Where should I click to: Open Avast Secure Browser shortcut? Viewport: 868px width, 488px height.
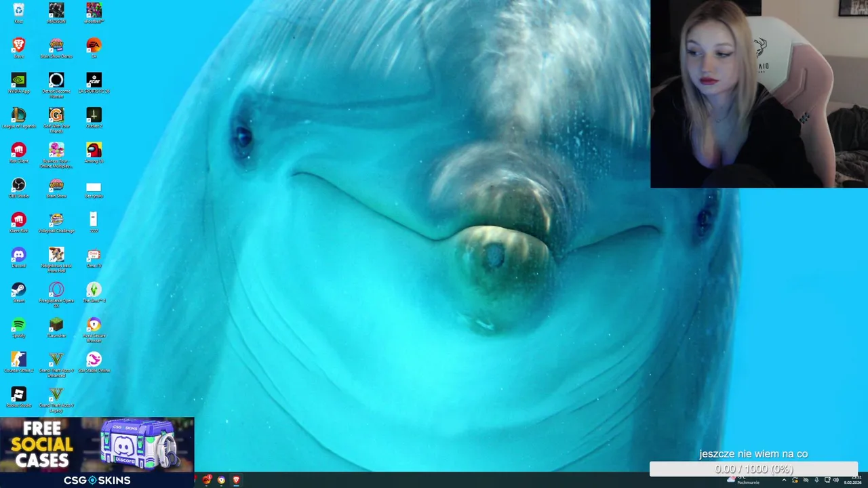94,329
